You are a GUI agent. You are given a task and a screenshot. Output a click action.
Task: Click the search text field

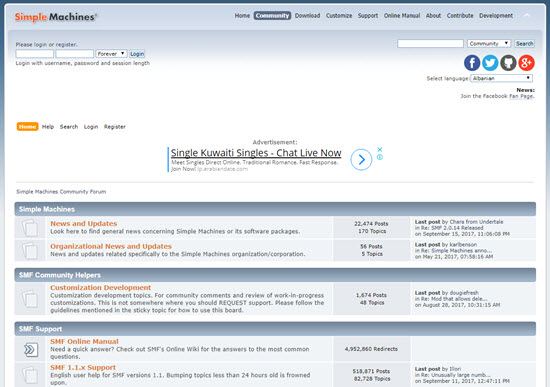pos(430,44)
